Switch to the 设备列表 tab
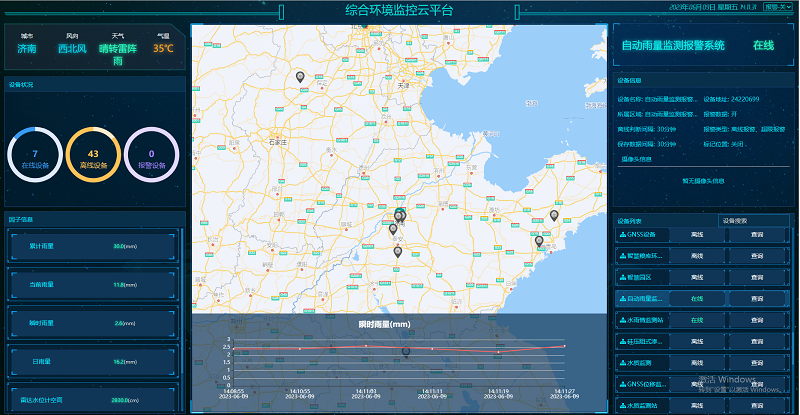 tap(630, 221)
